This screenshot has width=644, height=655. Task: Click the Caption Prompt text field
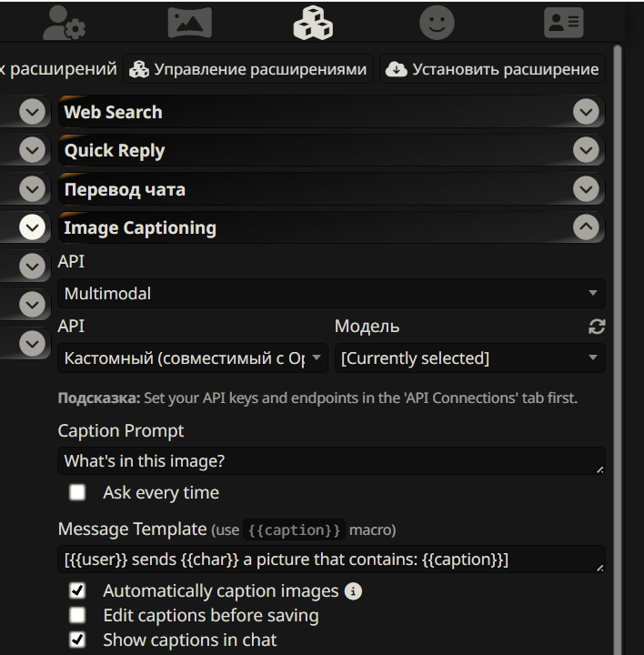pos(331,461)
